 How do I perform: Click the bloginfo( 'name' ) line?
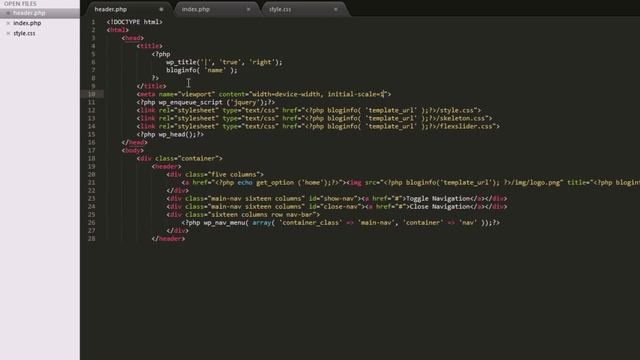pyautogui.click(x=202, y=70)
